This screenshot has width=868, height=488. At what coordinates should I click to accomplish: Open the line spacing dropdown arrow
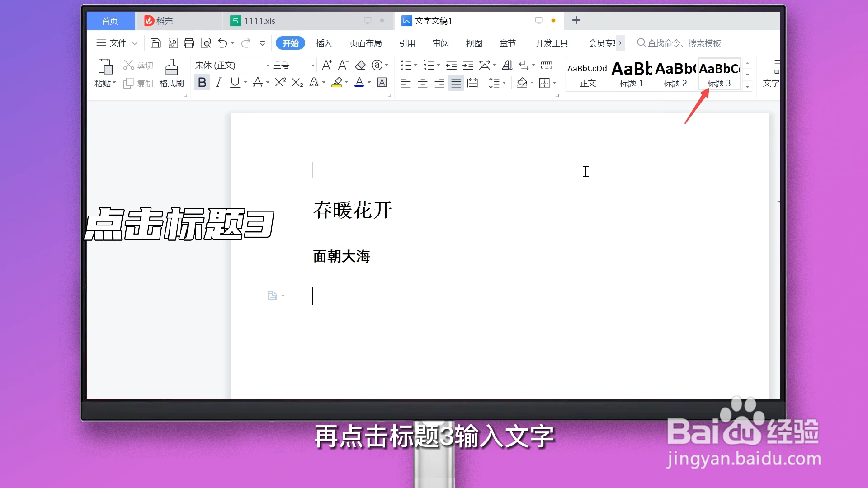point(505,83)
